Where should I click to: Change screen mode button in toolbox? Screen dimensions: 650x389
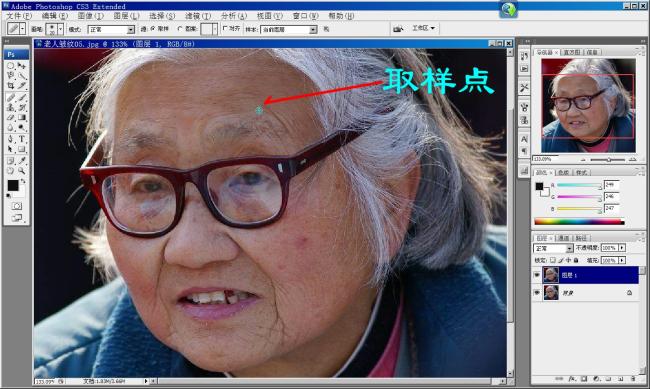click(17, 218)
